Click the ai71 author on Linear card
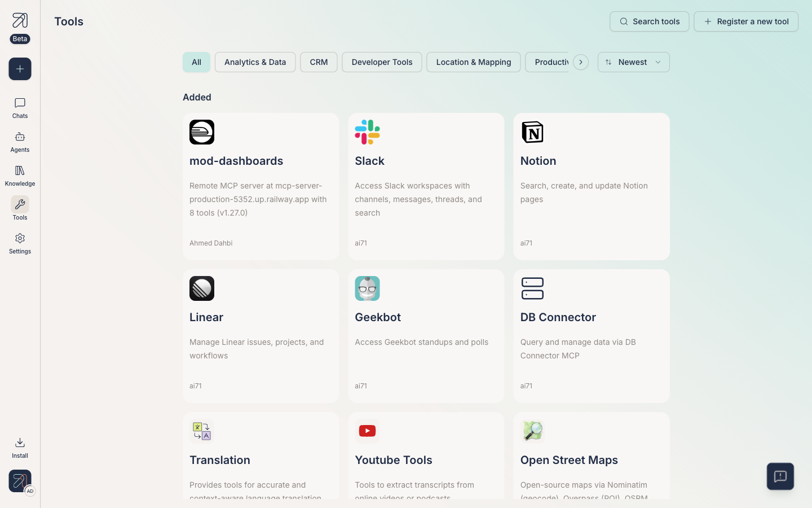The image size is (812, 508). coord(196,386)
